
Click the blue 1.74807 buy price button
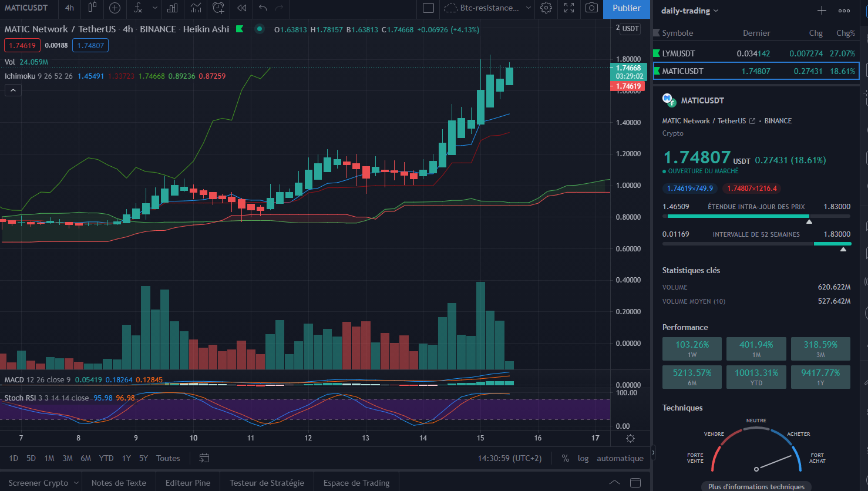90,45
